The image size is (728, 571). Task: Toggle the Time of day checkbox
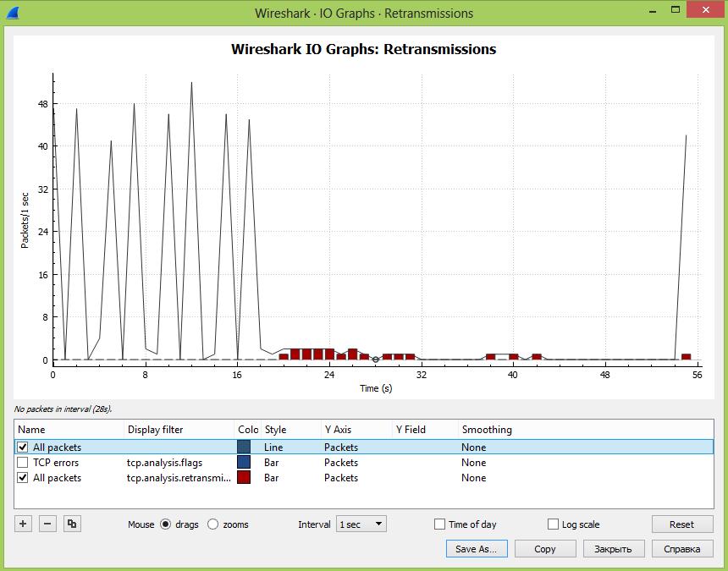pyautogui.click(x=439, y=524)
